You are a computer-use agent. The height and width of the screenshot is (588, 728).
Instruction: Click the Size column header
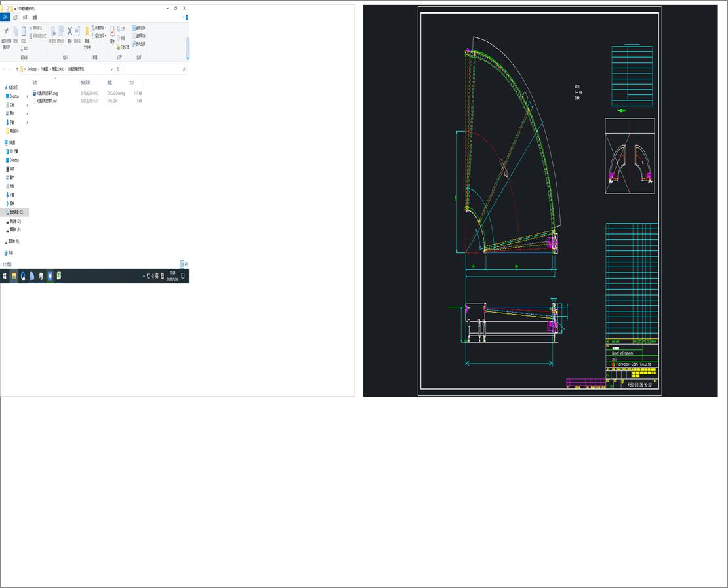click(x=131, y=82)
